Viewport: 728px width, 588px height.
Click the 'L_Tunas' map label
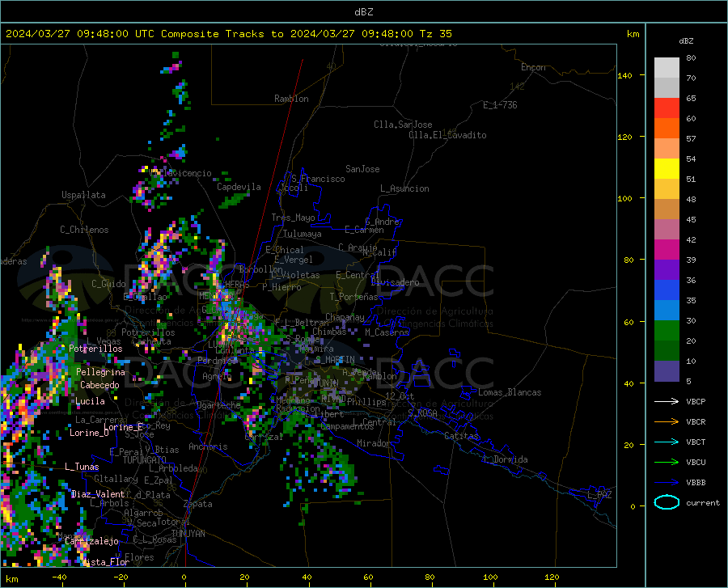coord(82,467)
